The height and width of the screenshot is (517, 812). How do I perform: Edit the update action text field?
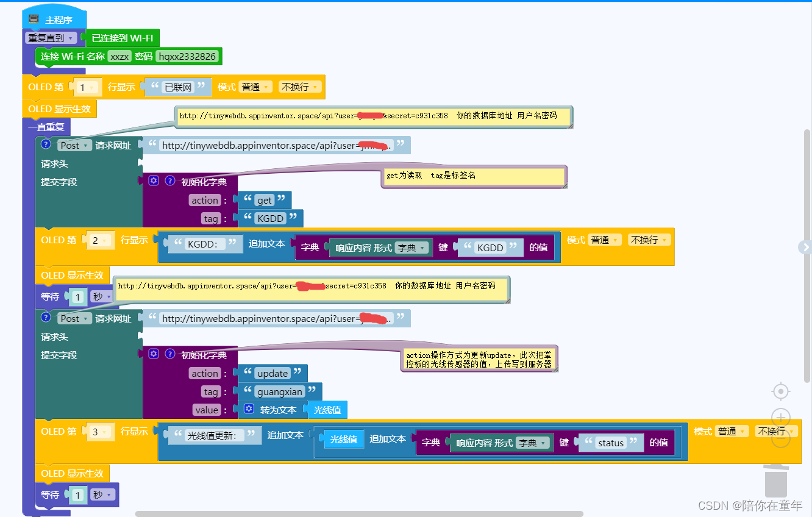point(272,373)
